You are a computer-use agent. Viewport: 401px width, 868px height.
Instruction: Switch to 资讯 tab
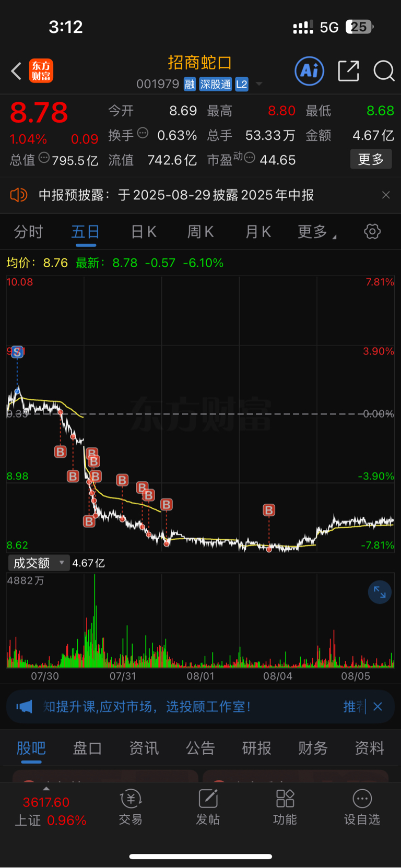point(144,748)
